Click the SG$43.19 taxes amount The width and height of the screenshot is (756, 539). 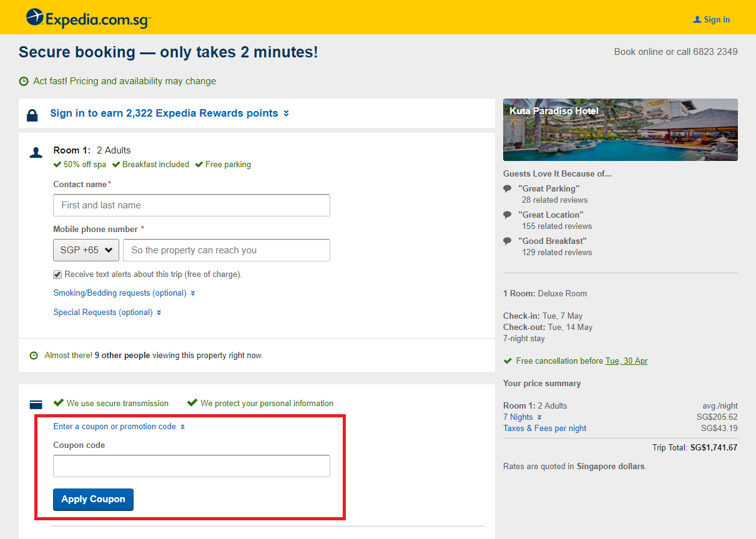(719, 429)
